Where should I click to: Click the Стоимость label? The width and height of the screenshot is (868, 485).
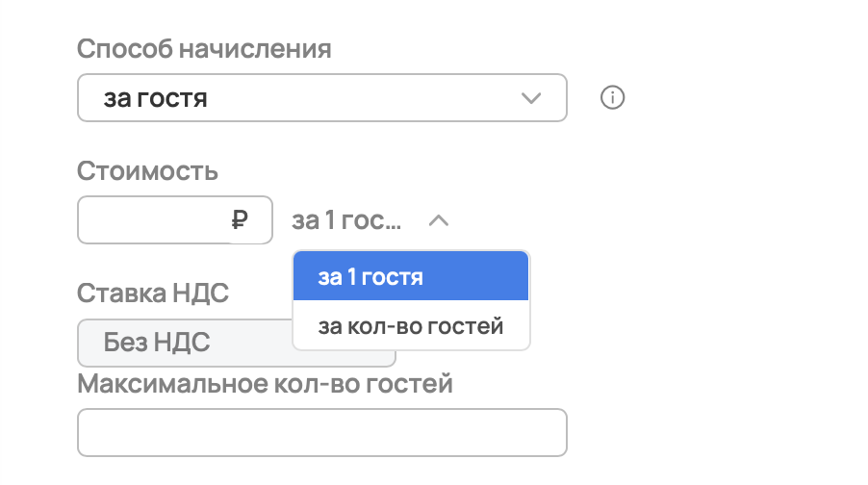tap(147, 171)
